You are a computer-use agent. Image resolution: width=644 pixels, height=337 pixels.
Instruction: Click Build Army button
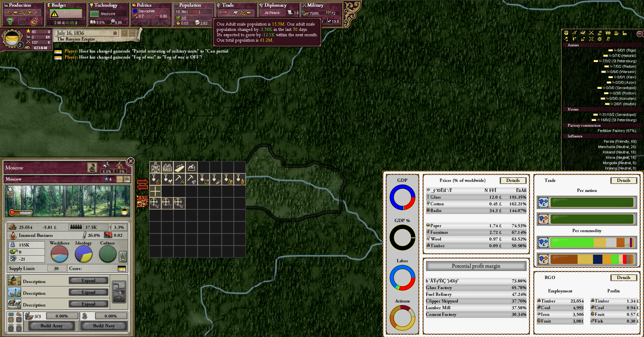point(52,326)
